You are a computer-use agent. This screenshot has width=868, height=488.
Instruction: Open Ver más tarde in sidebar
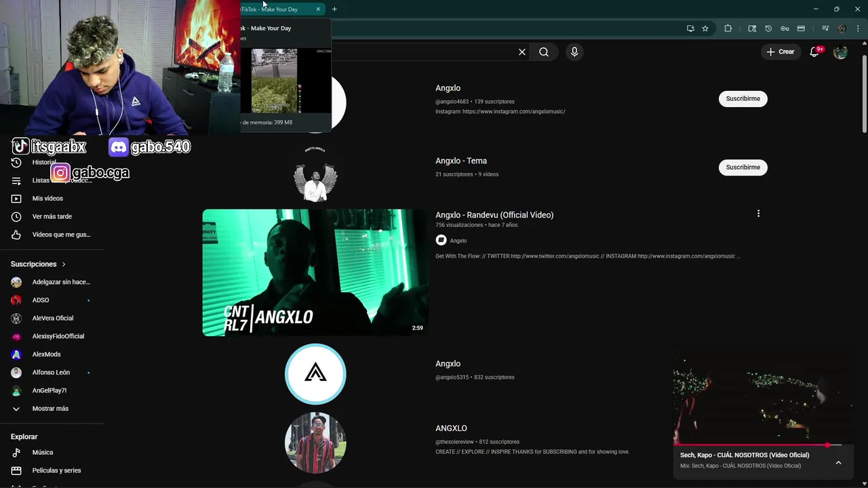point(52,216)
